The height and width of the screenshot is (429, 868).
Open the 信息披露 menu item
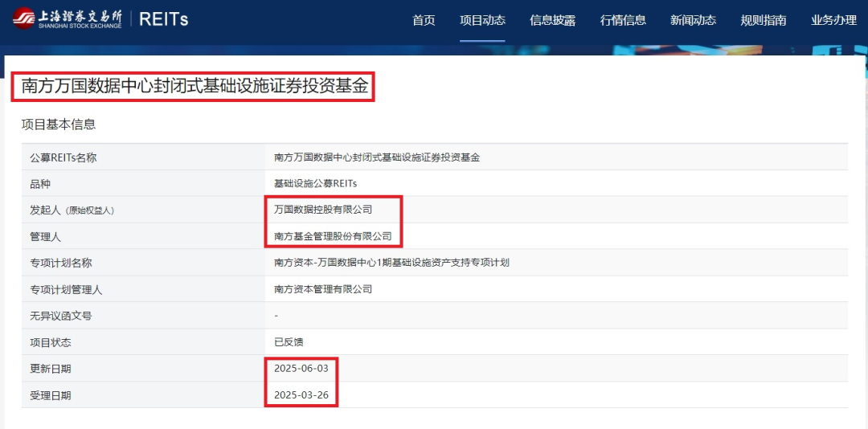coord(552,20)
